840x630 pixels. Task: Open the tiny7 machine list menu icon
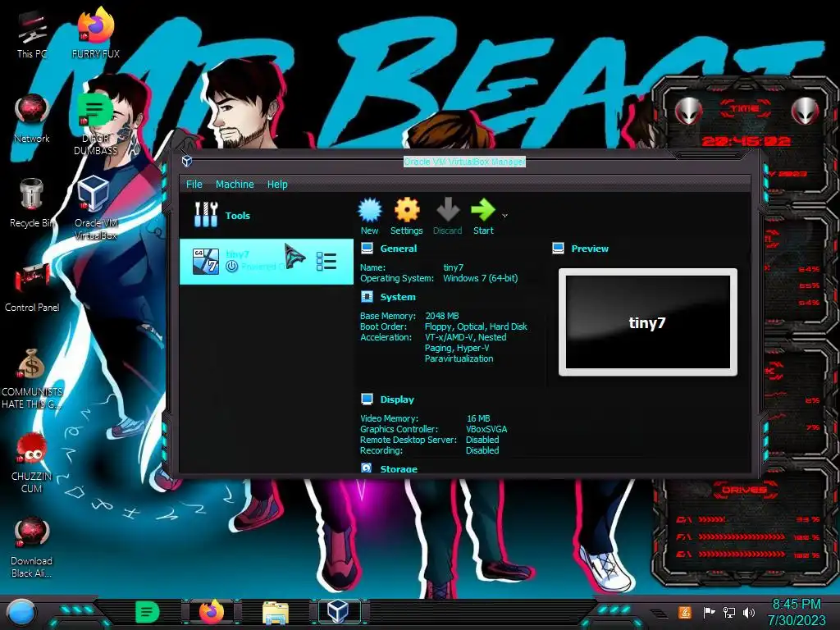[x=326, y=262]
